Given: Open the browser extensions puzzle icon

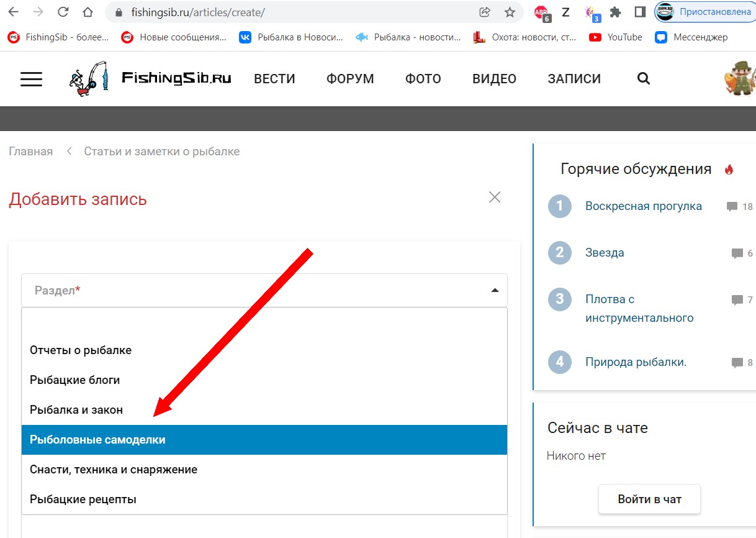Looking at the screenshot, I should pyautogui.click(x=615, y=12).
